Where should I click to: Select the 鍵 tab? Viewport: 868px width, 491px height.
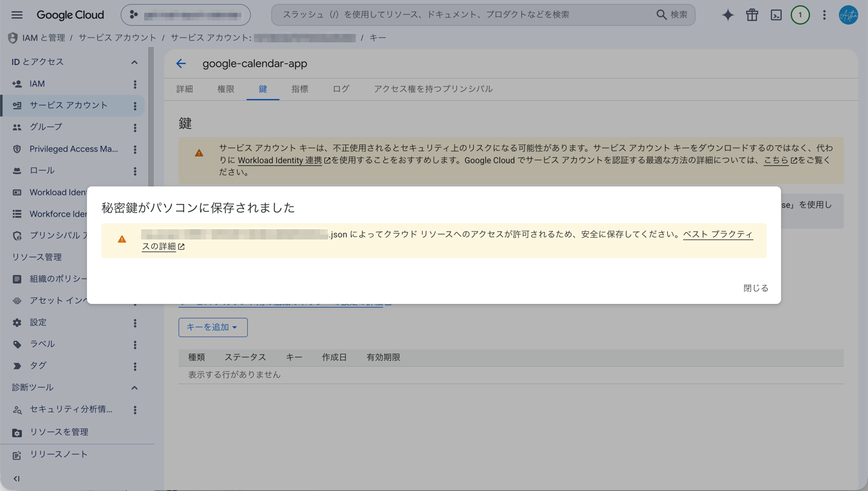pyautogui.click(x=263, y=89)
